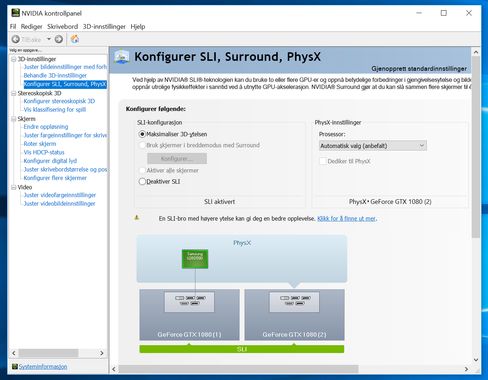This screenshot has height=380, width=488.
Task: Click the yellow SLI bridge warning icon
Action: click(x=137, y=218)
